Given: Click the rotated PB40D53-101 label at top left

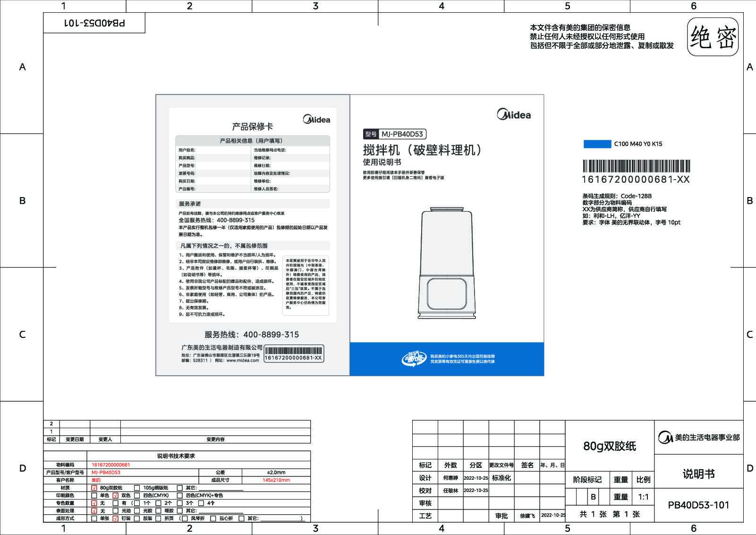Looking at the screenshot, I should [x=94, y=23].
